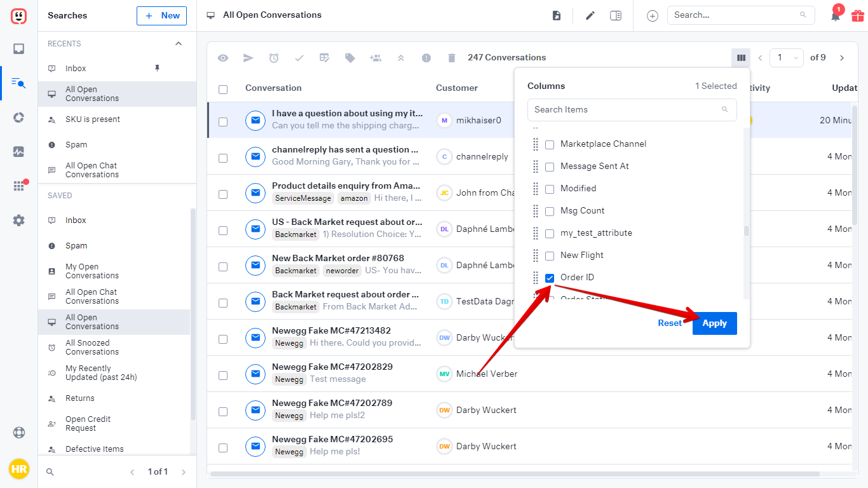
Task: Click the Apply button
Action: tap(715, 323)
